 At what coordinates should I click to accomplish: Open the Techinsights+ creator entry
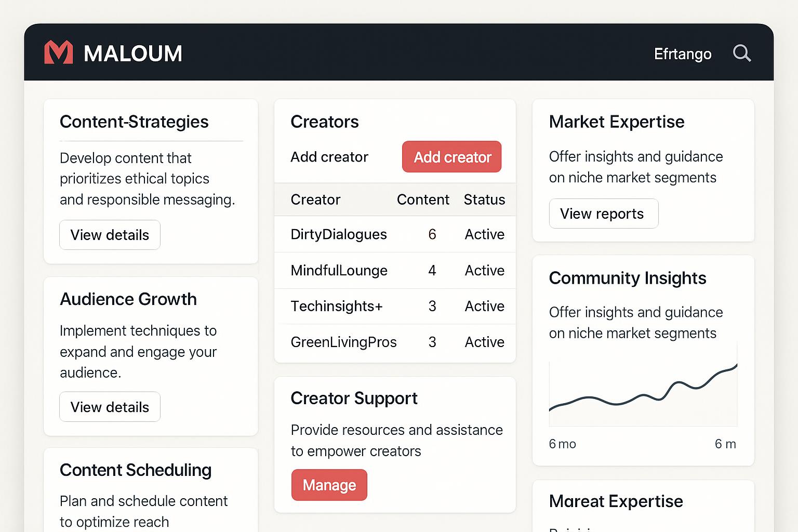coord(336,306)
